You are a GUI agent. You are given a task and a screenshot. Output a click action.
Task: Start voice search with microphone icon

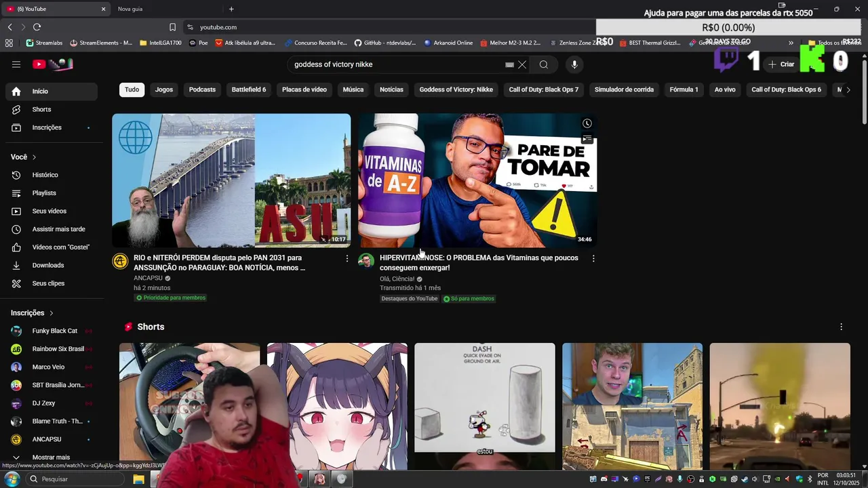574,64
